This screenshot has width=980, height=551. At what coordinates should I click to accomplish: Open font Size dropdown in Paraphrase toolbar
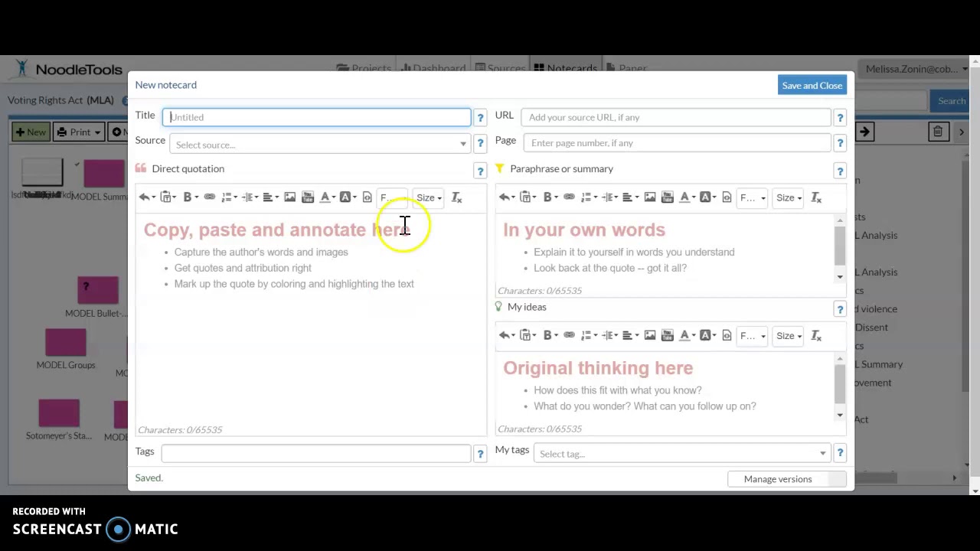[789, 197]
